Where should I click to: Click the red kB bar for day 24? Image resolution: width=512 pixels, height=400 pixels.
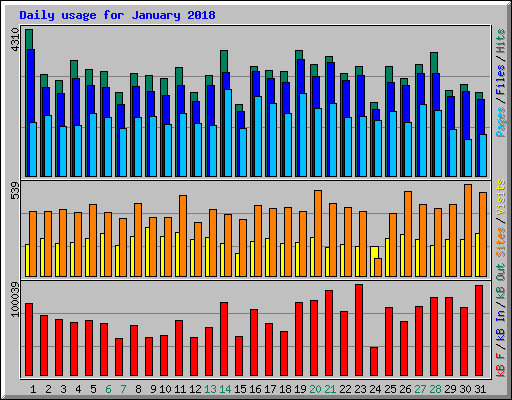click(374, 362)
